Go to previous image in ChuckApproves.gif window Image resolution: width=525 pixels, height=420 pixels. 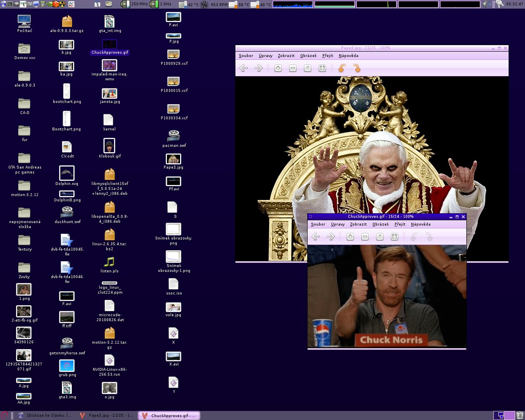pos(316,237)
